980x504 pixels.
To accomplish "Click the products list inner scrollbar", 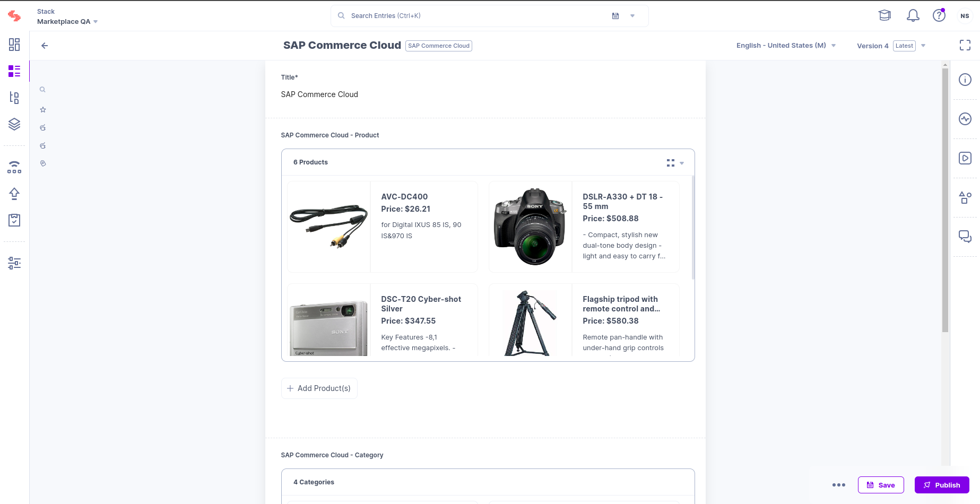I will point(693,228).
